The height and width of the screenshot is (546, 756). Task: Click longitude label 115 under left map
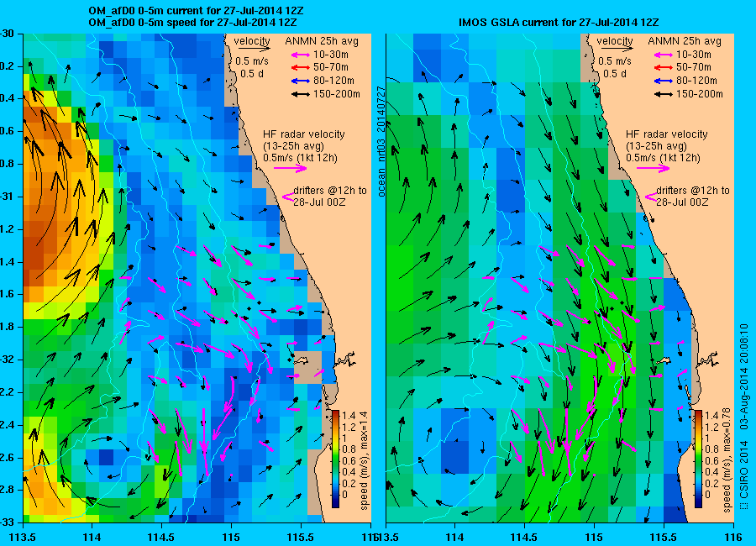coord(232,538)
